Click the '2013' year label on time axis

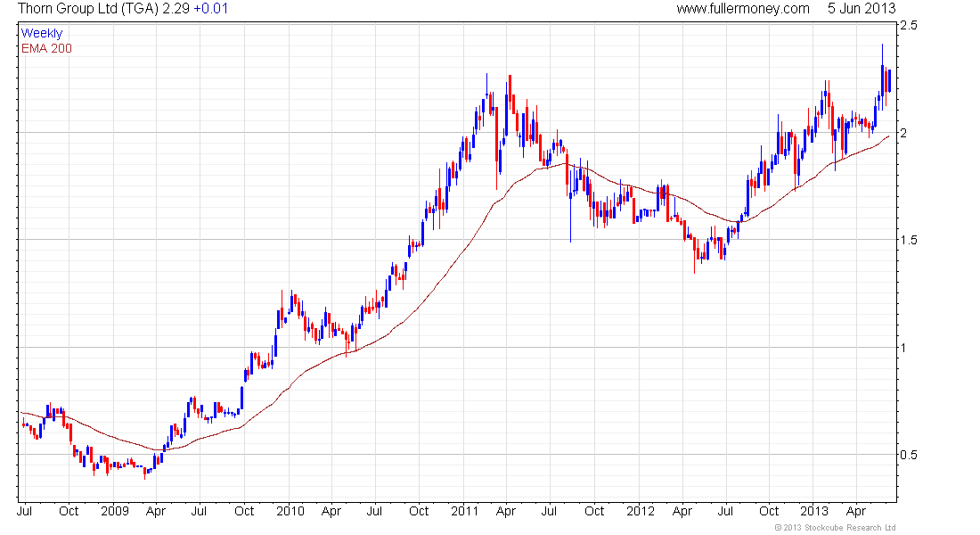pos(814,511)
